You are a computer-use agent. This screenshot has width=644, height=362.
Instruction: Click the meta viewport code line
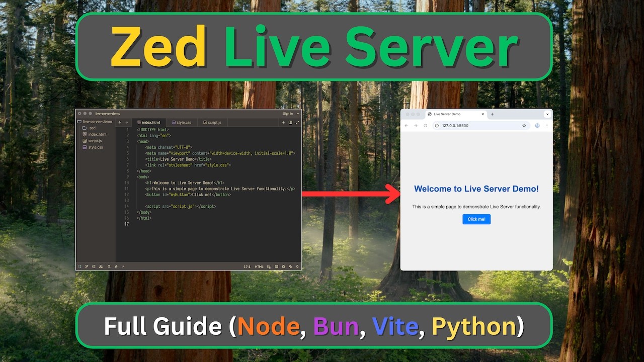(x=220, y=153)
